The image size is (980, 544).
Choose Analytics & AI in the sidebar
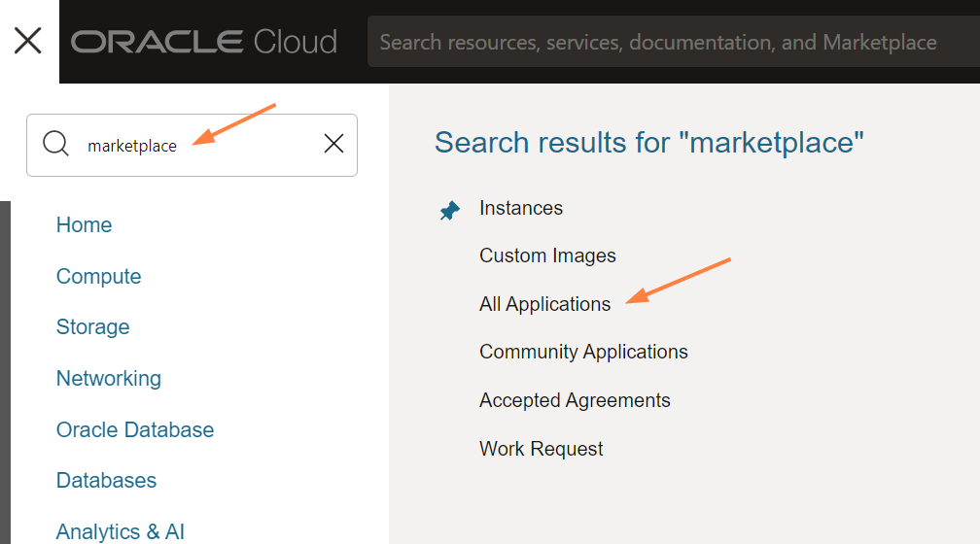[x=120, y=531]
